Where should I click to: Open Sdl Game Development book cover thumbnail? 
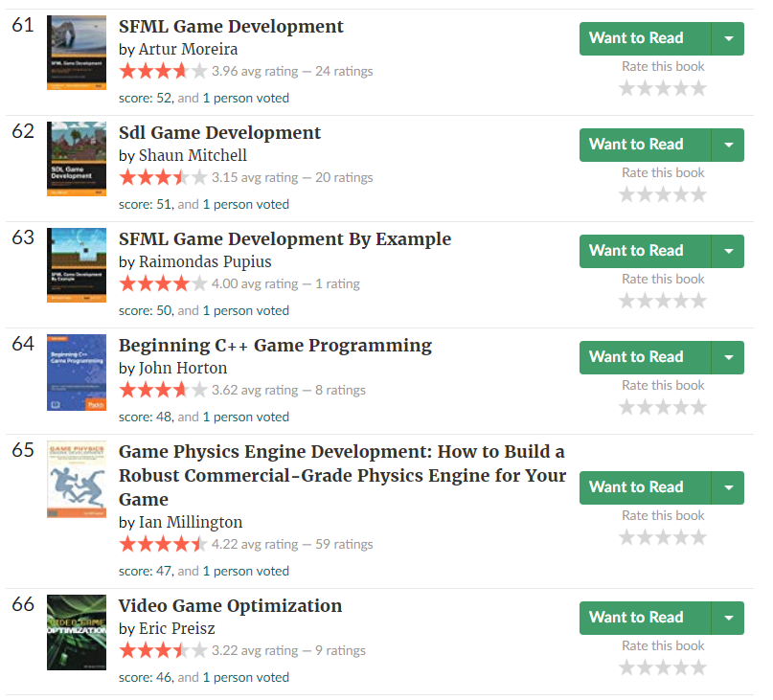coord(77,159)
